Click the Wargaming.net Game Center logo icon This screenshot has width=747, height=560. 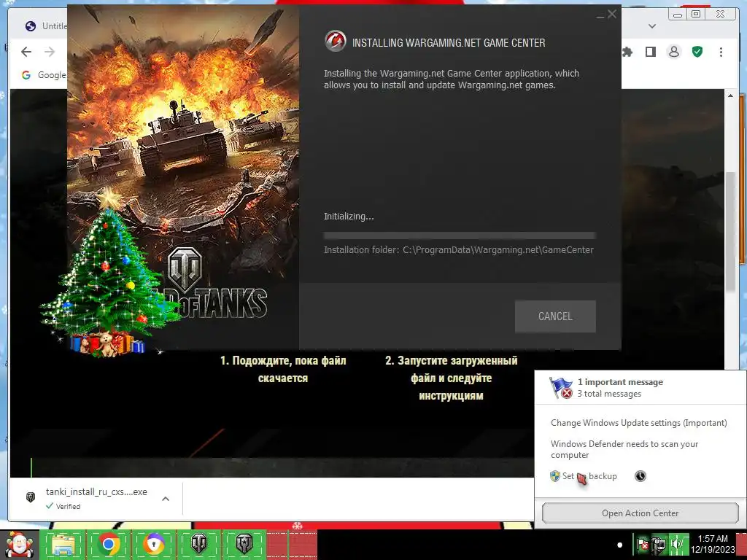pos(335,42)
